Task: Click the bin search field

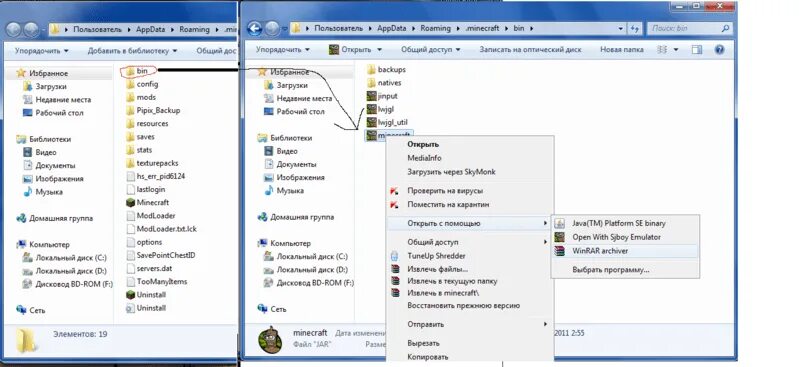Action: click(691, 29)
